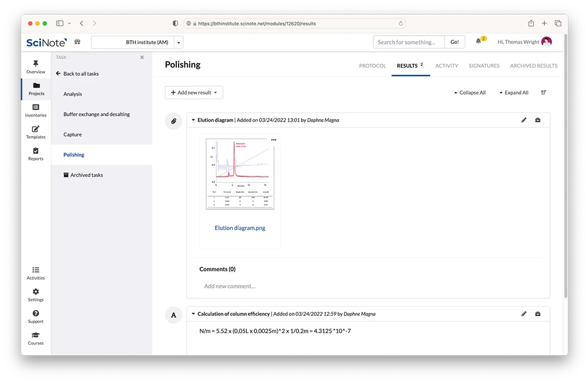Viewport: 588px width, 382px height.
Task: Collapse the Calculation of column efficiency result
Action: (x=193, y=314)
